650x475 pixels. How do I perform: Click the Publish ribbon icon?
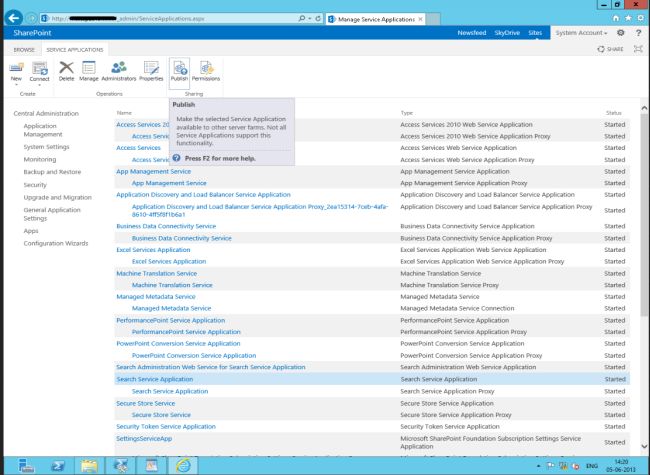coord(180,68)
